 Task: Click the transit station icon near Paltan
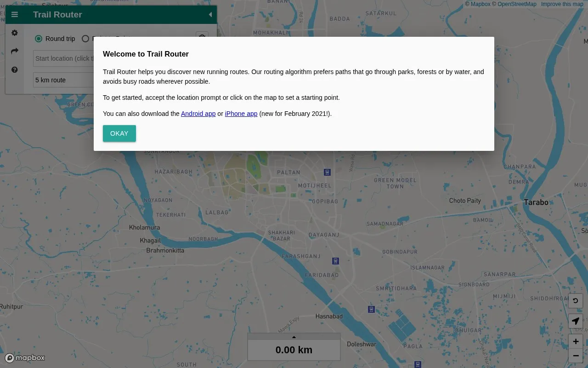click(327, 172)
